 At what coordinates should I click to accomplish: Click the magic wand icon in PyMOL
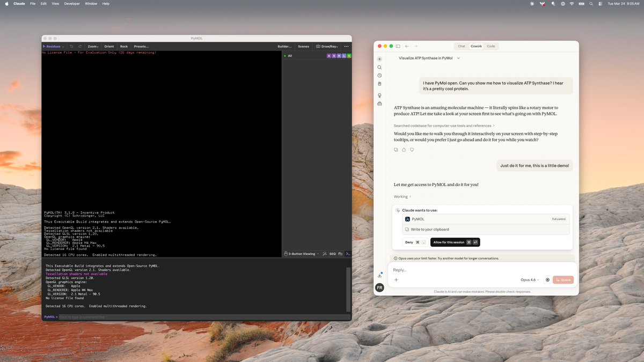(325, 254)
